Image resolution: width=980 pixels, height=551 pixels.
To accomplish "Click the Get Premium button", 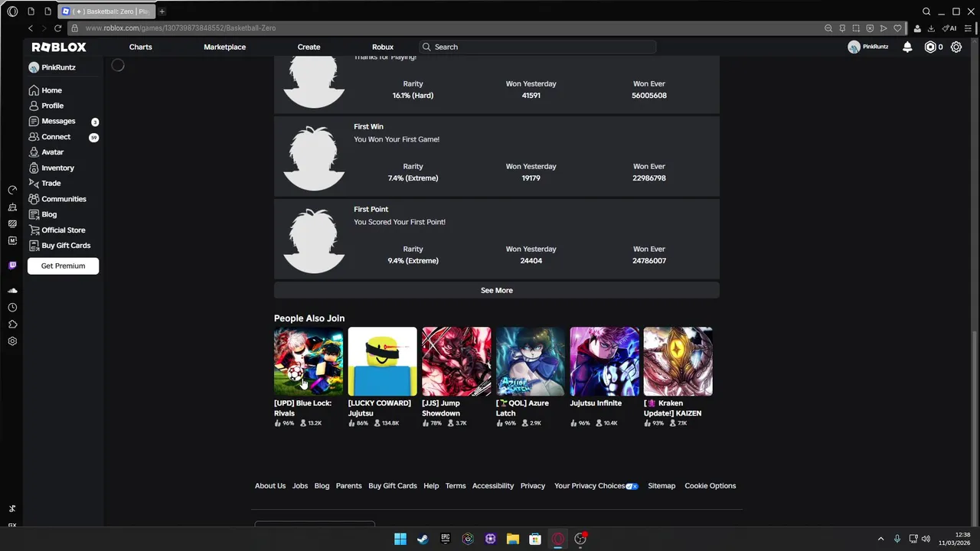I will (63, 266).
